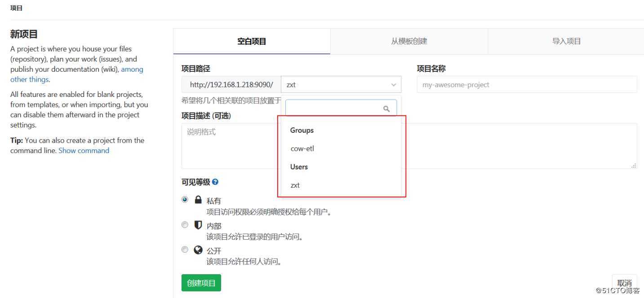Click the Show command link
This screenshot has height=298, width=644.
tap(84, 151)
